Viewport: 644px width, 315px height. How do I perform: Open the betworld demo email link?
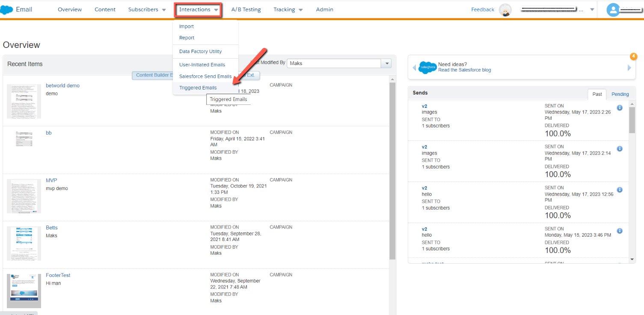62,86
